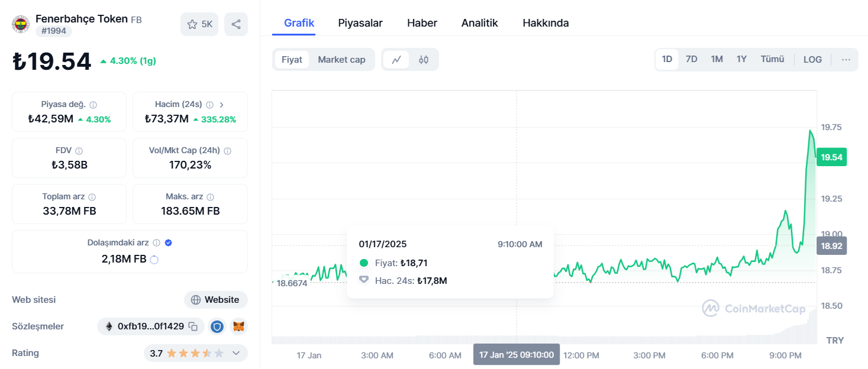Viewport: 868px width, 369px height.
Task: Open the Website link button
Action: click(x=215, y=300)
